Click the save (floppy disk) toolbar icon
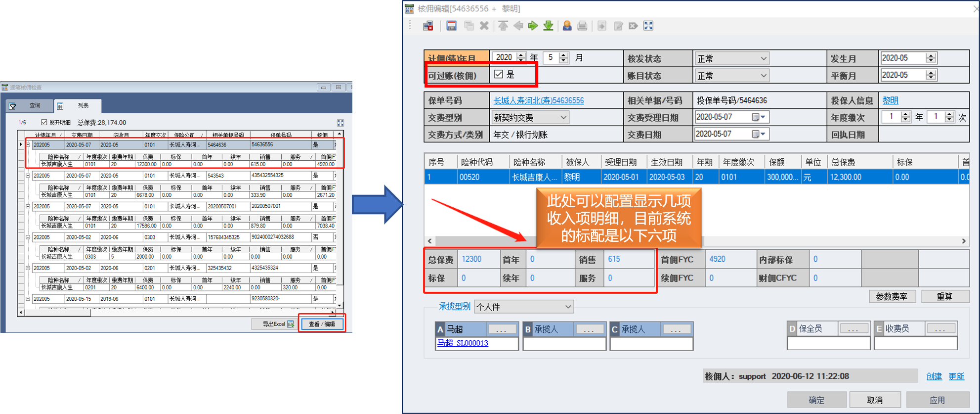Viewport: 980px width, 414px height. (451, 26)
